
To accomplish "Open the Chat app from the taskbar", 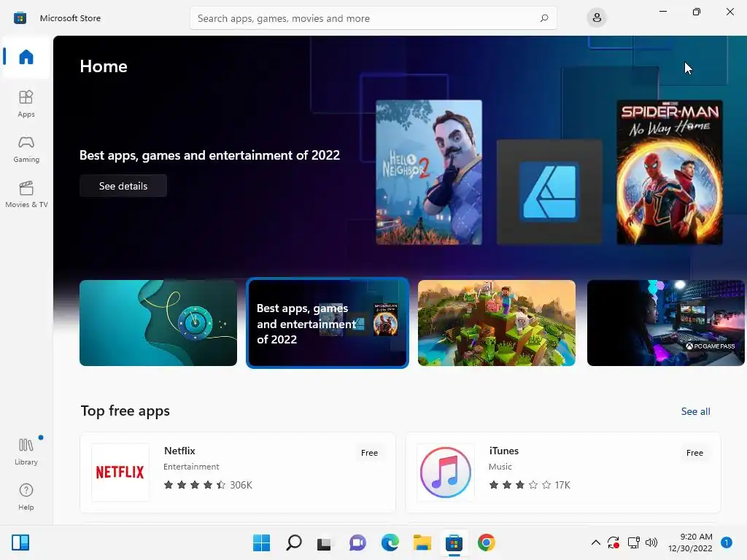I will point(357,542).
